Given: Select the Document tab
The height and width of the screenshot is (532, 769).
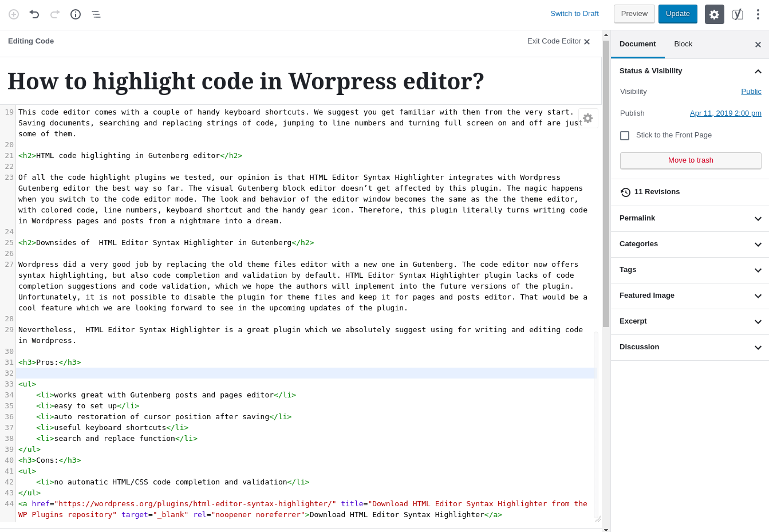Looking at the screenshot, I should [637, 44].
